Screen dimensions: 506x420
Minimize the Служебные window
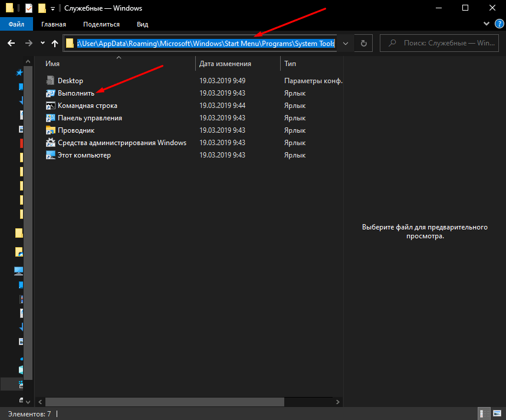(x=439, y=8)
